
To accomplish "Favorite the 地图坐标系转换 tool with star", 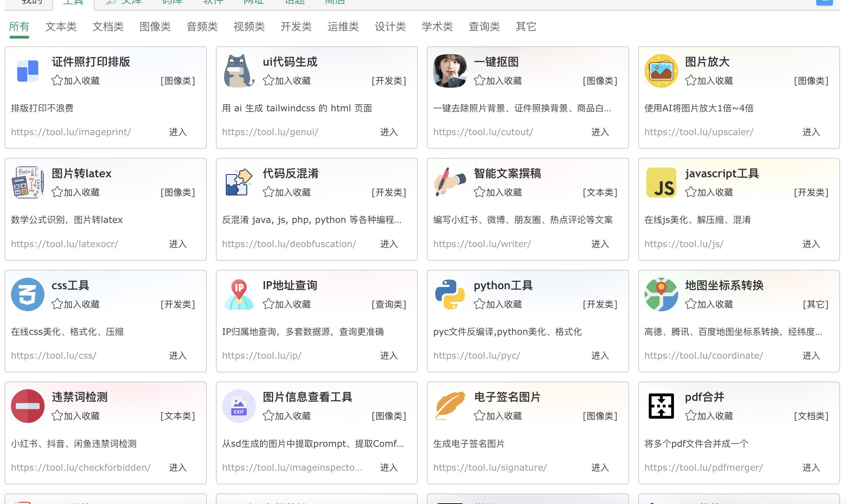I will 690,304.
